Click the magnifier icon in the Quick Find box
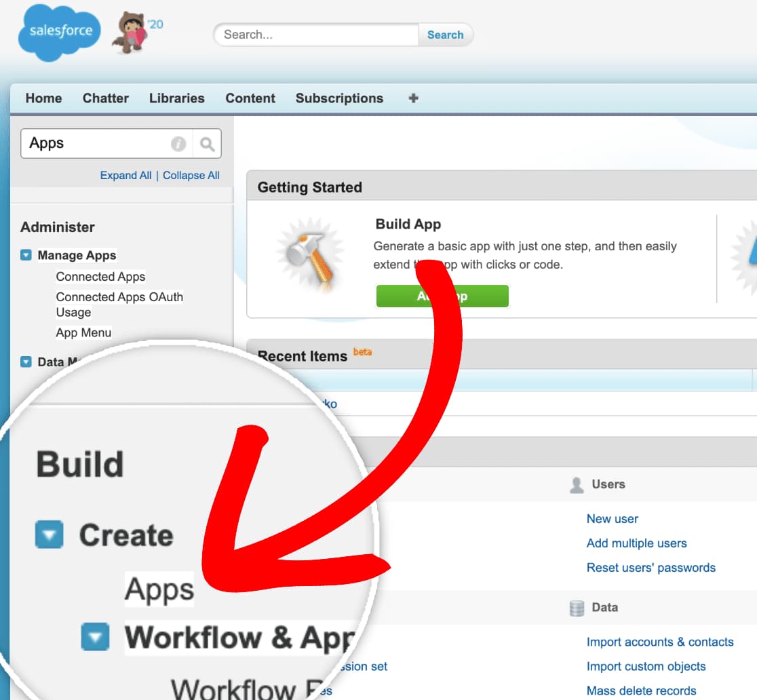The image size is (757, 700). 207,143
